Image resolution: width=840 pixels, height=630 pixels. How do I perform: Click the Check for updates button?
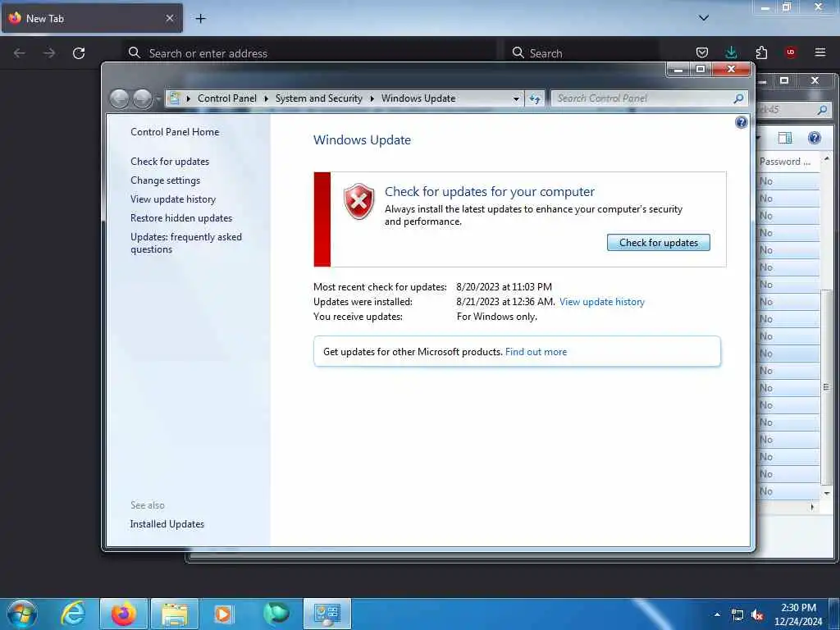point(659,243)
